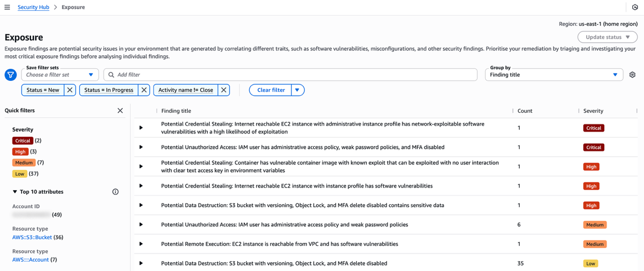Focus the Add filter search field

pos(290,75)
